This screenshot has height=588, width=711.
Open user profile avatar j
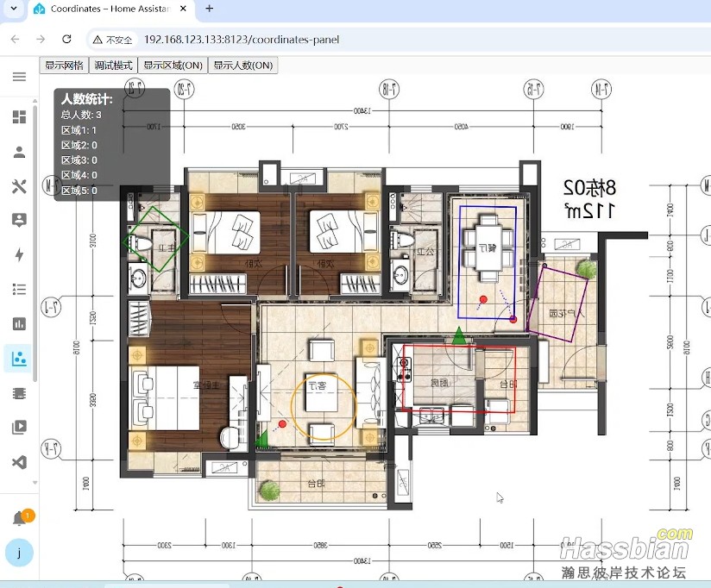tap(19, 553)
